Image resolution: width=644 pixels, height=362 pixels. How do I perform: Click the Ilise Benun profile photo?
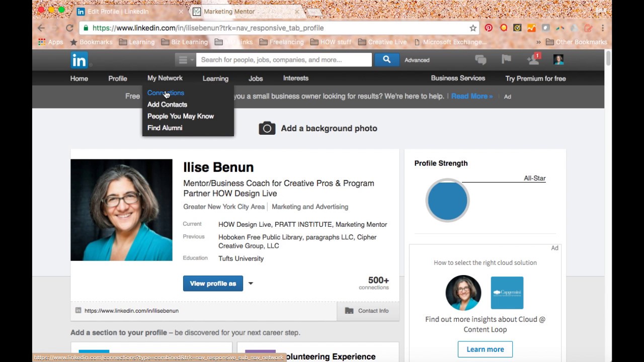coord(121,210)
